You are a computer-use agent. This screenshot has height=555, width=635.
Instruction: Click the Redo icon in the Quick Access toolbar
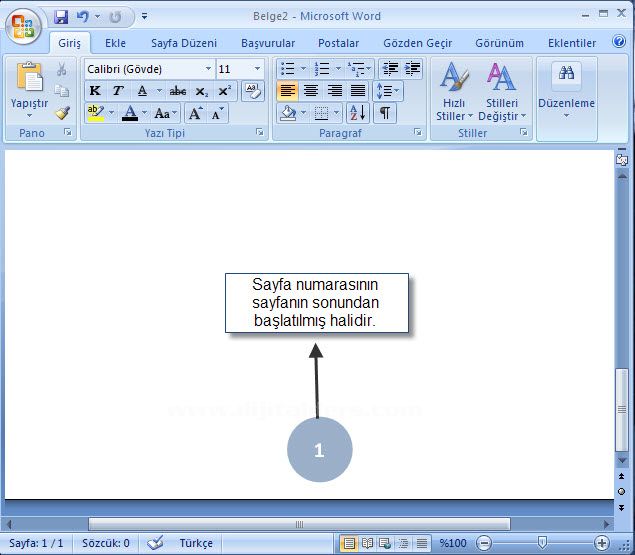pyautogui.click(x=115, y=17)
